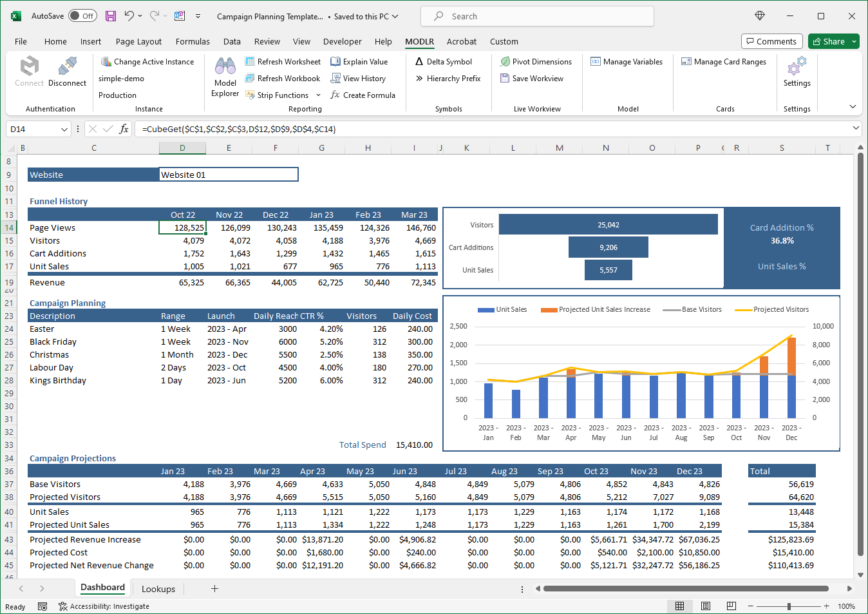Open the Comments panel
Viewport: 868px width, 614px height.
click(771, 41)
